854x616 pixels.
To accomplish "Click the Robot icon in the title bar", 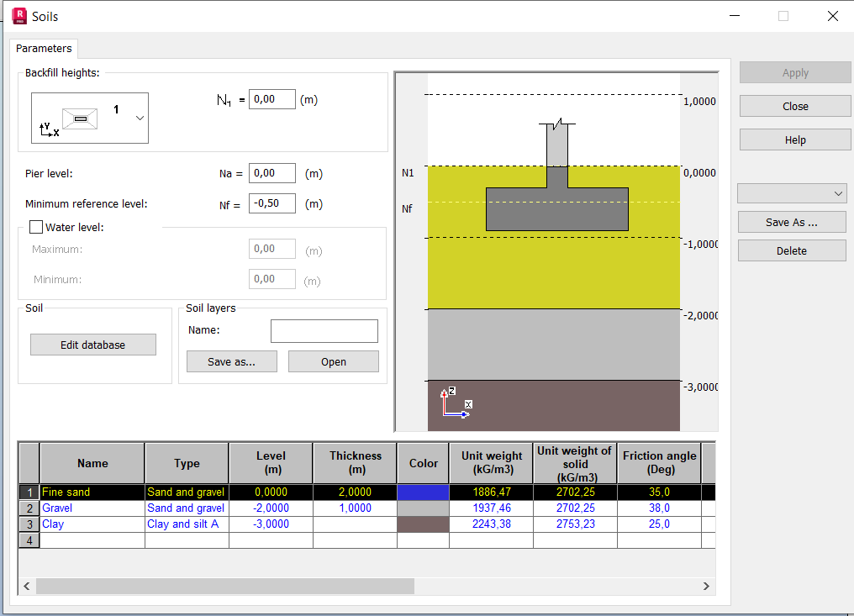I will pos(18,15).
